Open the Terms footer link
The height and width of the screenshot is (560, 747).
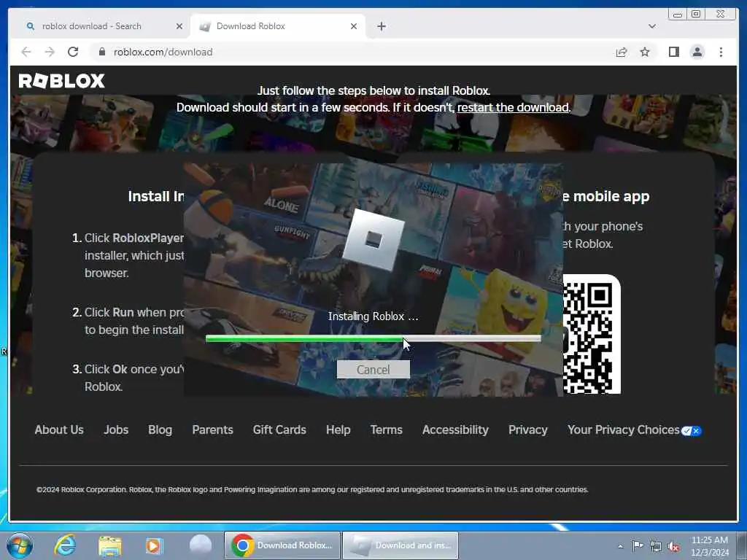(387, 429)
